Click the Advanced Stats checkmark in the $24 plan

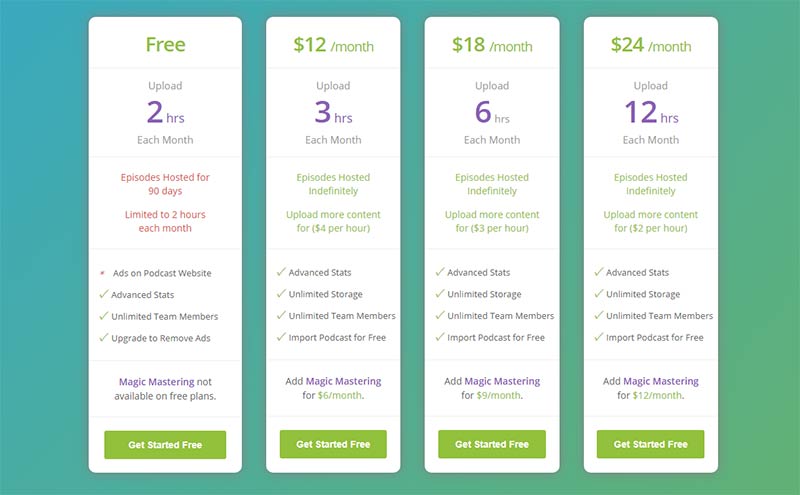click(x=599, y=272)
